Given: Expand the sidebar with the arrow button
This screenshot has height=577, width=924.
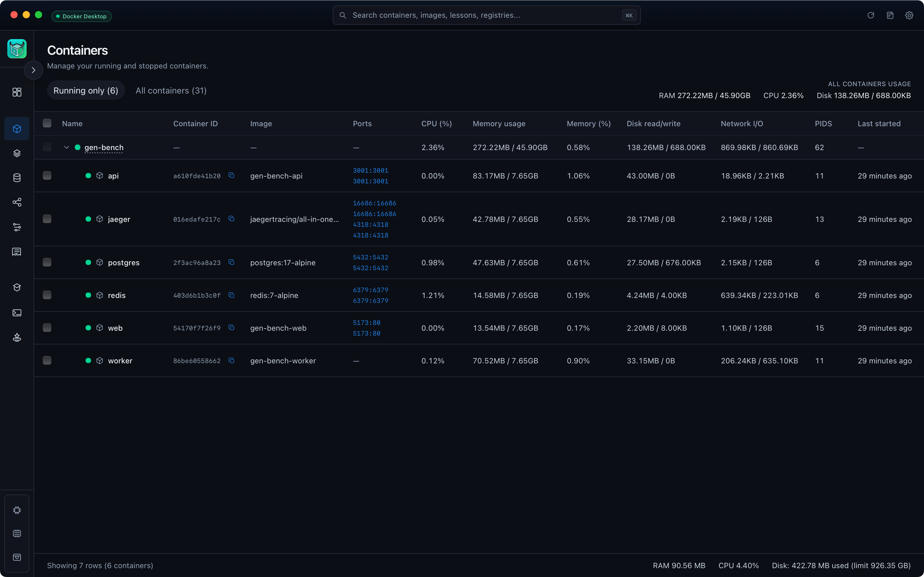Looking at the screenshot, I should (x=34, y=70).
